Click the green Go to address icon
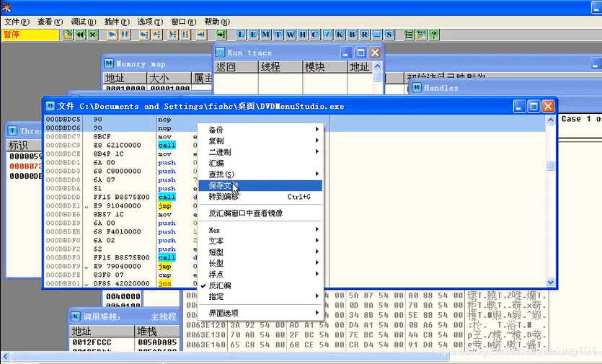This screenshot has width=602, height=364. [x=221, y=35]
